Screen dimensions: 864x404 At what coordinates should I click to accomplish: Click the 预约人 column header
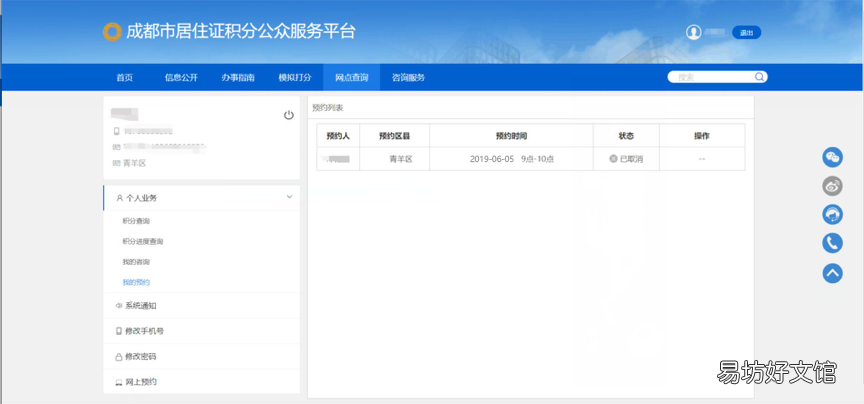[x=338, y=136]
